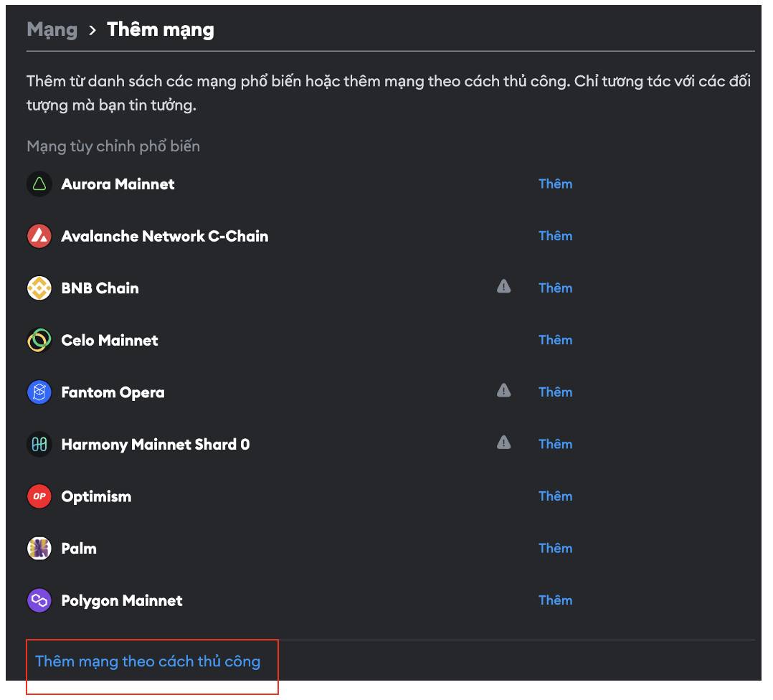This screenshot has height=700, width=773.
Task: Add Aurora Mainnet with its Thêm link
Action: coord(555,184)
